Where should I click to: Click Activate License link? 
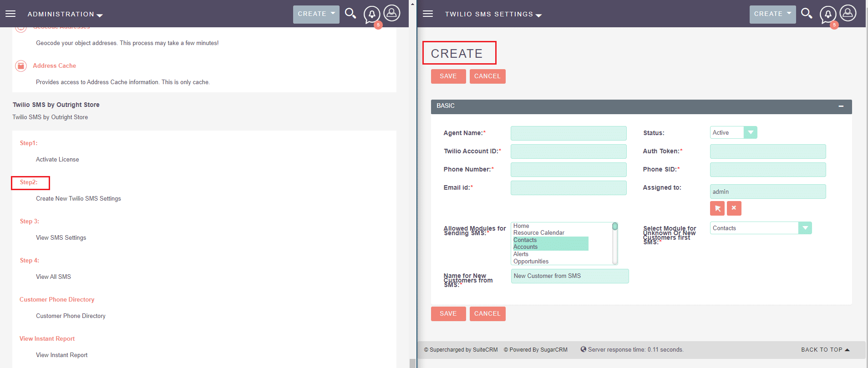[57, 160]
